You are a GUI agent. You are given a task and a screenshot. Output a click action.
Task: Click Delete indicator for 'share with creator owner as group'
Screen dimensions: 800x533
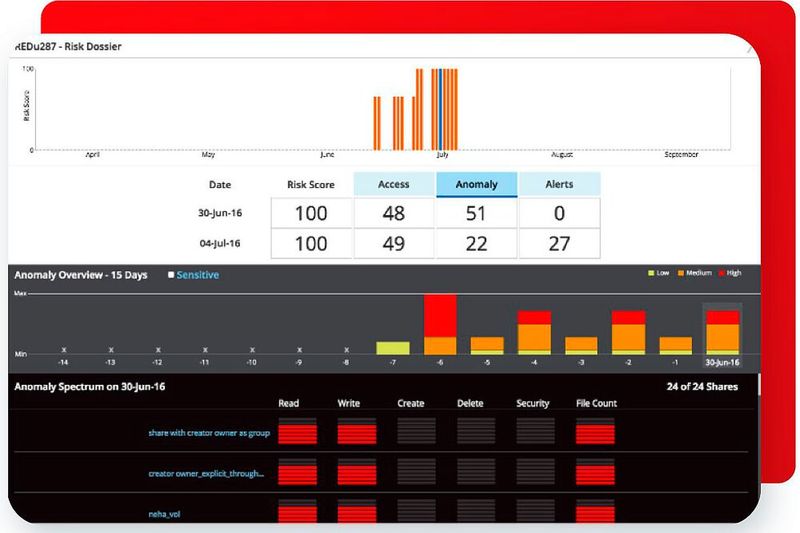(x=476, y=431)
